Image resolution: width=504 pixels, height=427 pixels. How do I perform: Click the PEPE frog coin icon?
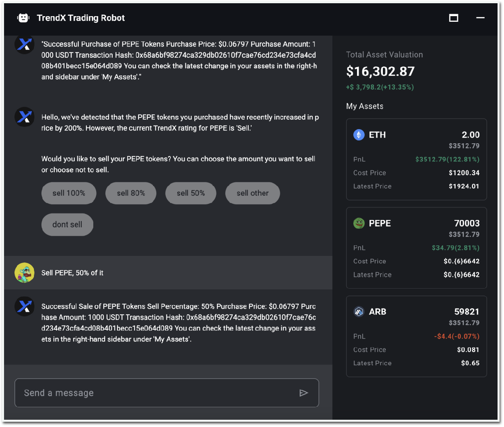click(x=359, y=223)
